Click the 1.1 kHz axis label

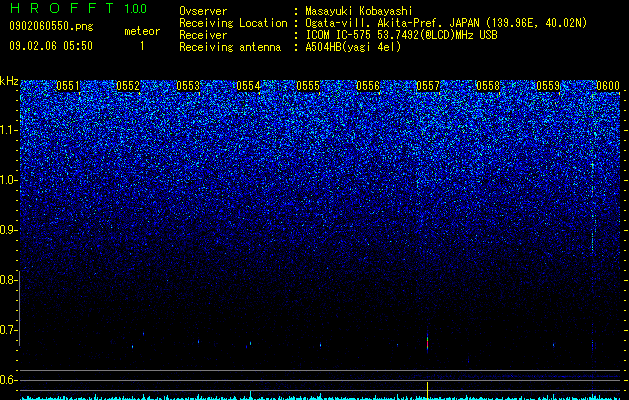click(x=8, y=130)
